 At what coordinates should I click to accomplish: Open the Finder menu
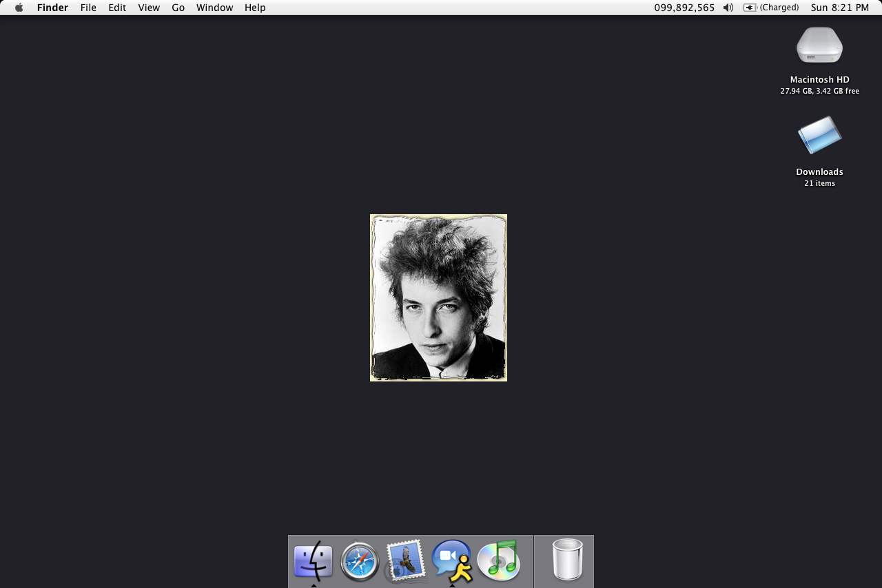52,8
